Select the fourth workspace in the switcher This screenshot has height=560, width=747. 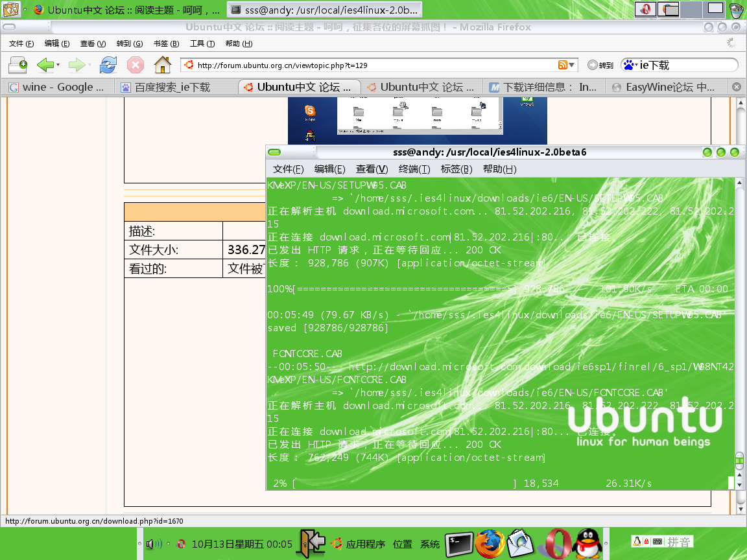715,9
